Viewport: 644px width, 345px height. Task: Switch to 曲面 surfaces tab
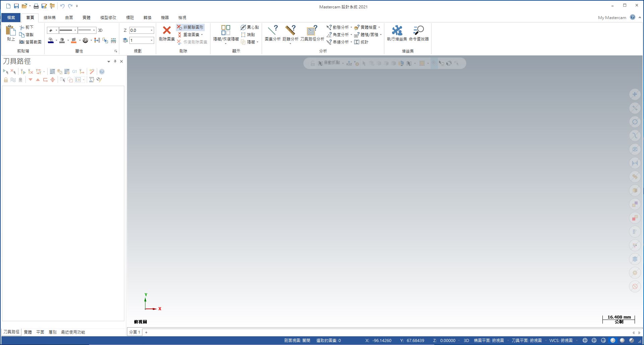tap(69, 17)
